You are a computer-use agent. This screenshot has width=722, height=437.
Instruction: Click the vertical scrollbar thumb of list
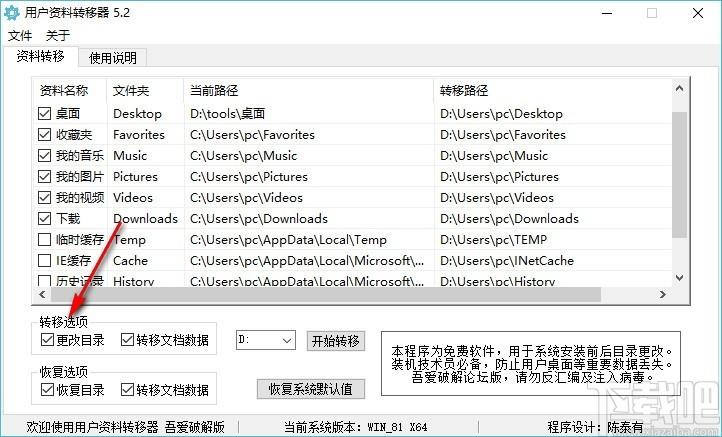click(x=680, y=175)
